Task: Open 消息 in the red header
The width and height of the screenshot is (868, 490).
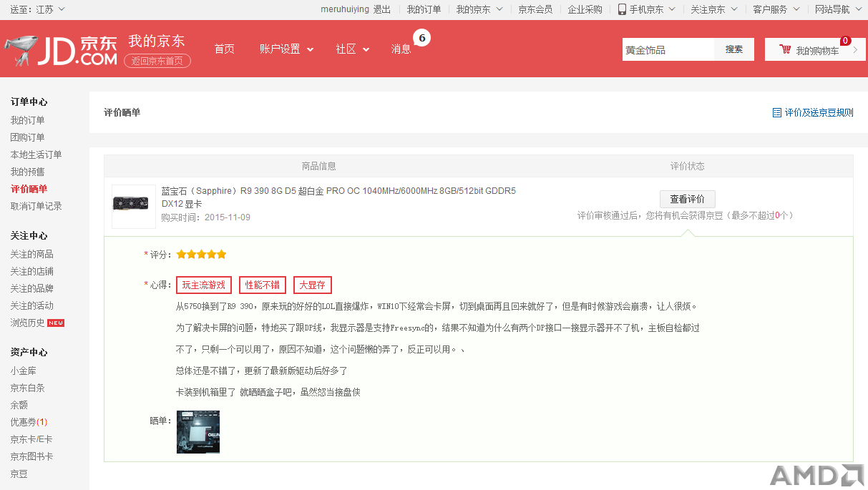Action: [x=401, y=49]
